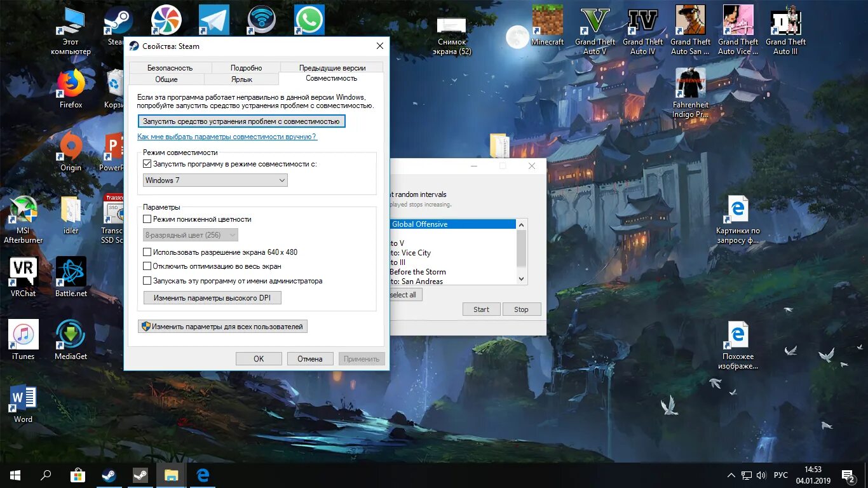Switch to 'Общие' tab
The width and height of the screenshot is (868, 488).
[166, 79]
